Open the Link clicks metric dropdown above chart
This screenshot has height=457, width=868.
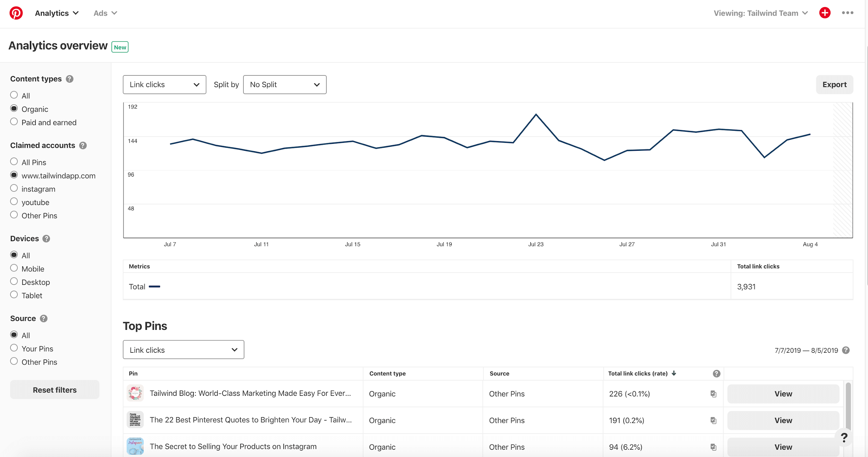click(x=164, y=85)
